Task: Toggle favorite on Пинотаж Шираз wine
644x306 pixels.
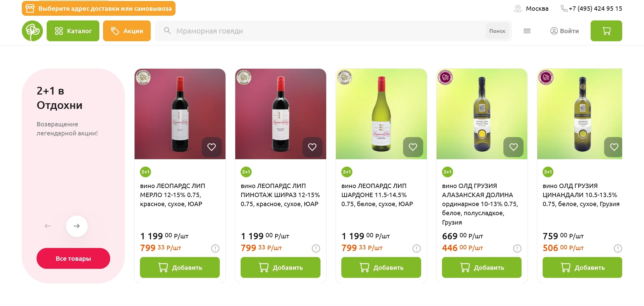Action: click(x=312, y=147)
